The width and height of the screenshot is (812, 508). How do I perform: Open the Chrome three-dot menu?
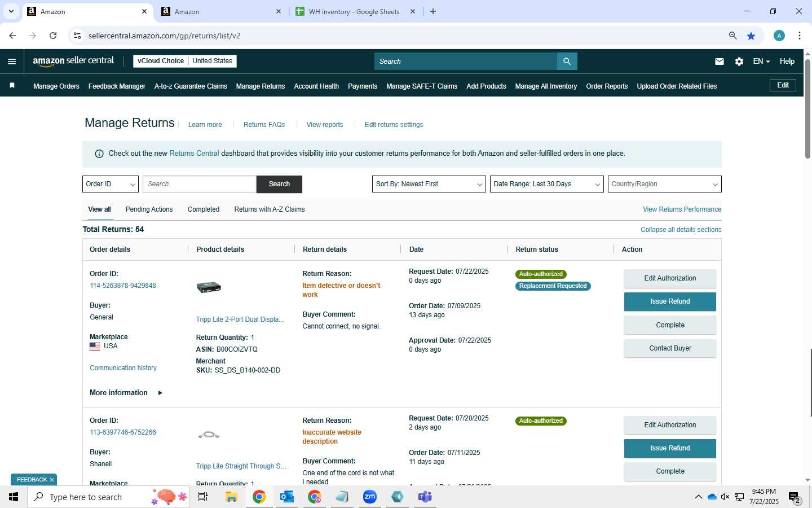[800, 36]
